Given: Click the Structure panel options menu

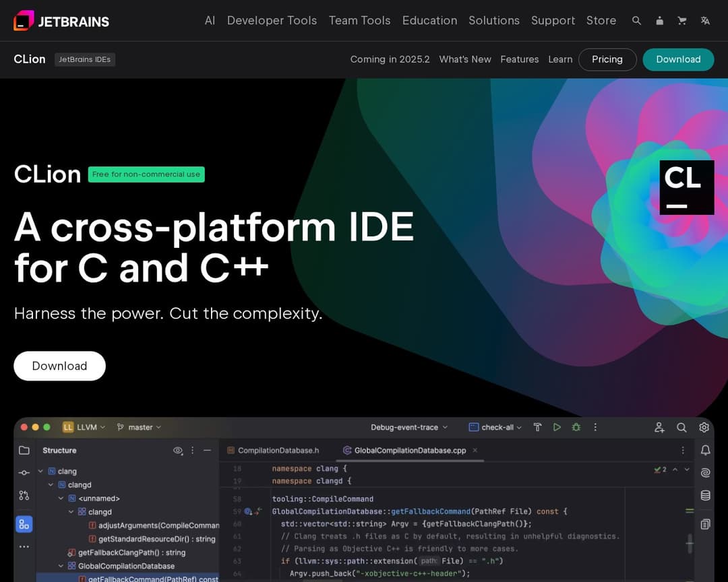Looking at the screenshot, I should click(x=193, y=450).
